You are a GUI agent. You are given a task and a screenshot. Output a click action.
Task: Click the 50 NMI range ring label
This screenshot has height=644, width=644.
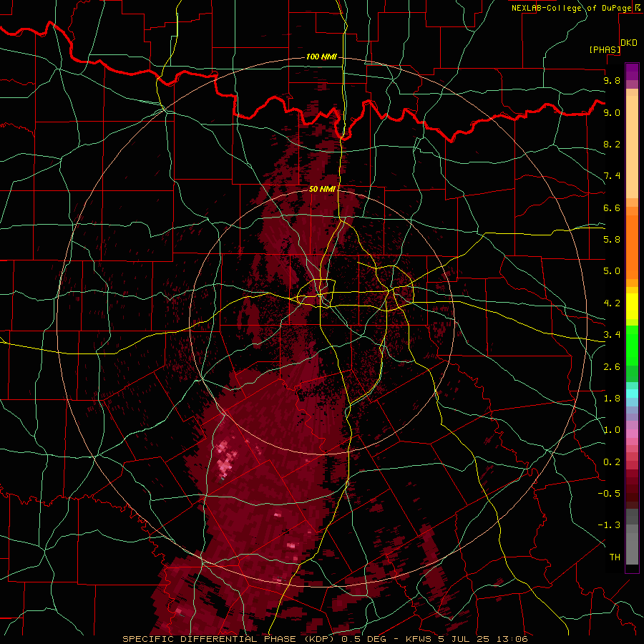coord(323,189)
